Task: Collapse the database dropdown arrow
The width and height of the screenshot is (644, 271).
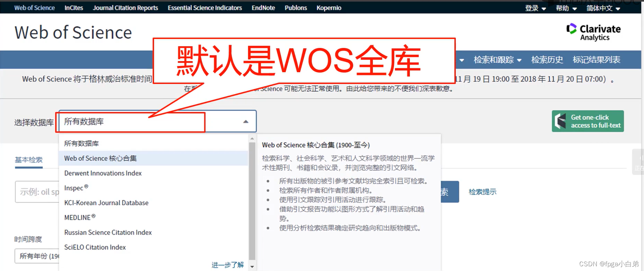Action: 246,122
